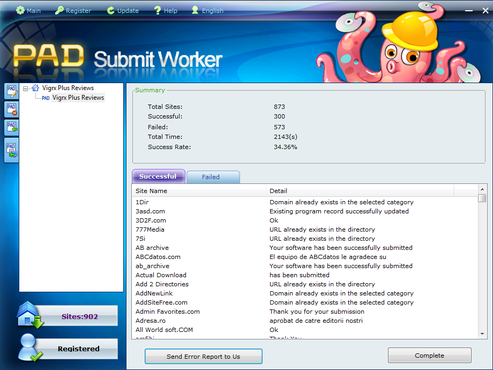This screenshot has width=493, height=370.
Task: Select the Vigrx Plus Reviews PAD child item
Action: [78, 98]
